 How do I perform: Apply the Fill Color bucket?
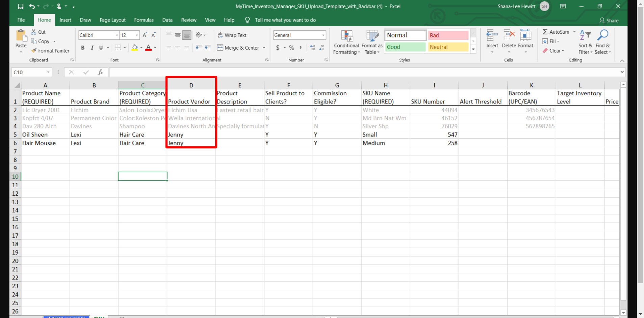(x=135, y=48)
